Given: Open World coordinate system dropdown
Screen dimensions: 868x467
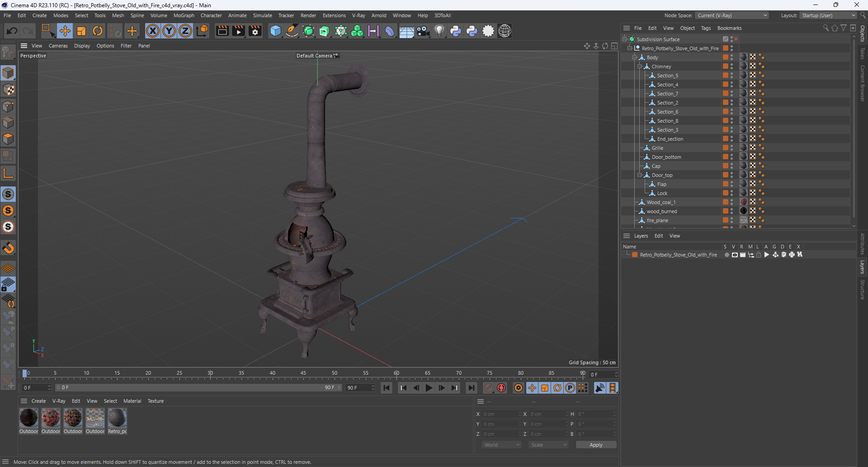Looking at the screenshot, I should click(501, 445).
